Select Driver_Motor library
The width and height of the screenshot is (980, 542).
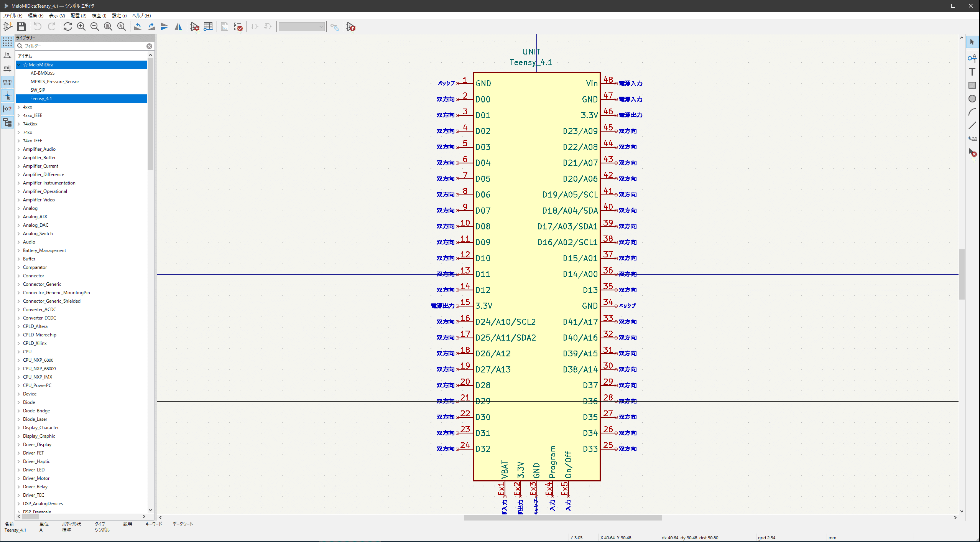click(36, 478)
